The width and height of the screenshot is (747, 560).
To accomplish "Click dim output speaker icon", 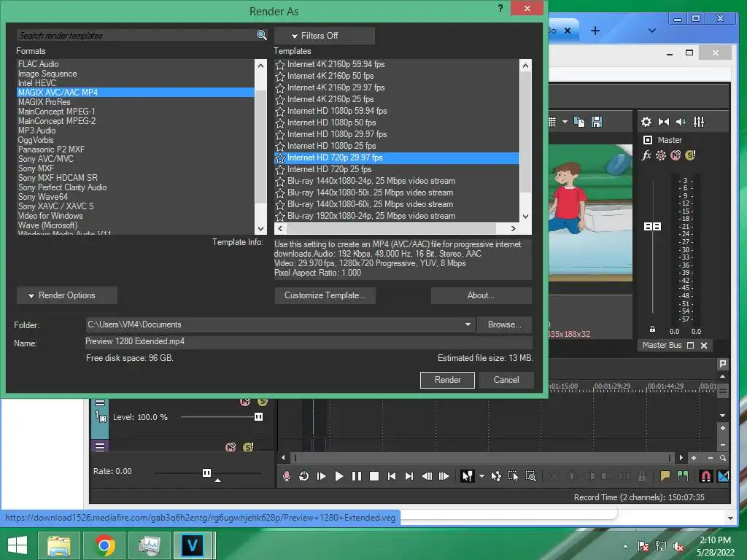I will (681, 122).
